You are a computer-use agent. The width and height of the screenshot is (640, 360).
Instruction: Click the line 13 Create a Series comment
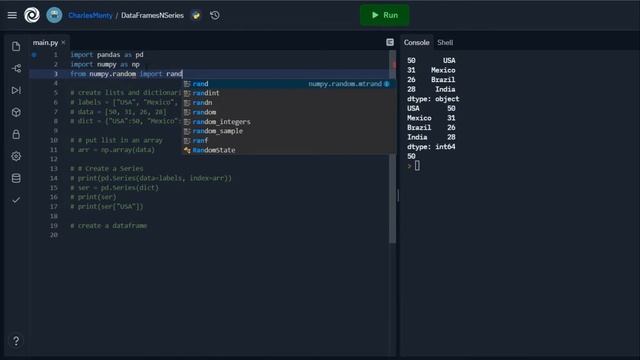(107, 169)
